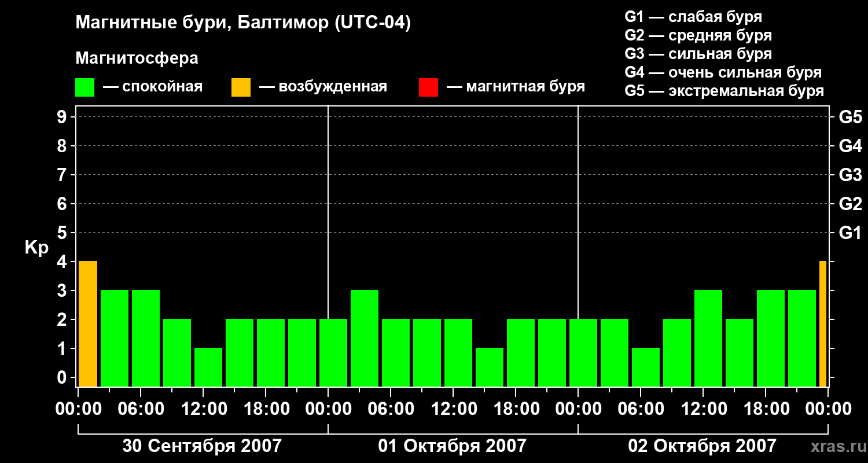The width and height of the screenshot is (868, 463).
Task: Click the right-axis 'G1' level label
Action: 851,233
